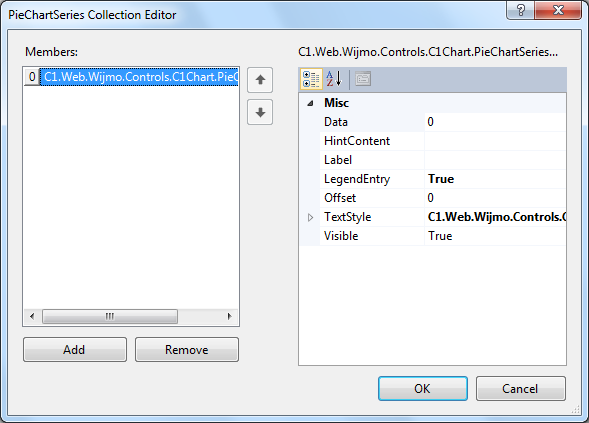589x423 pixels.
Task: Select the Visible property name
Action: coord(372,236)
